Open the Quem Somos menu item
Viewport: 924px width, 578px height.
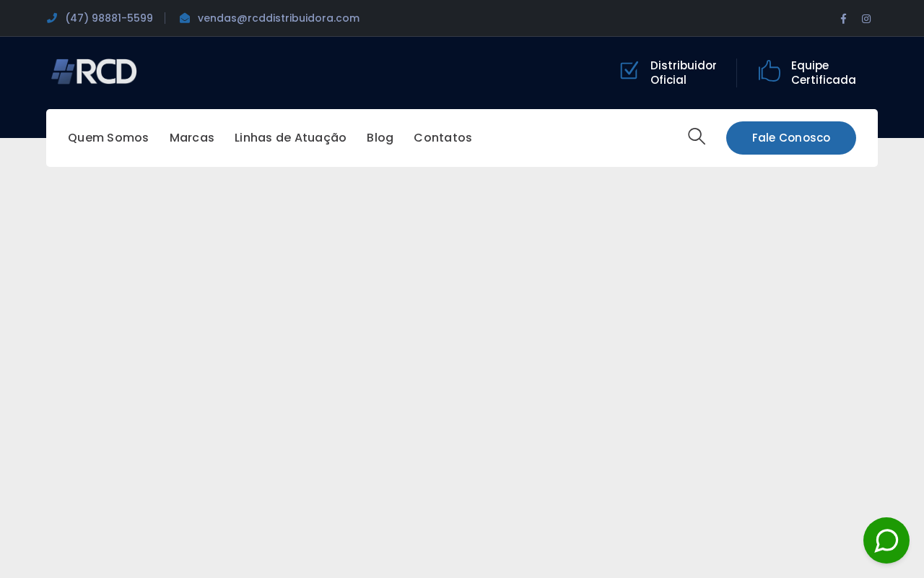coord(108,138)
